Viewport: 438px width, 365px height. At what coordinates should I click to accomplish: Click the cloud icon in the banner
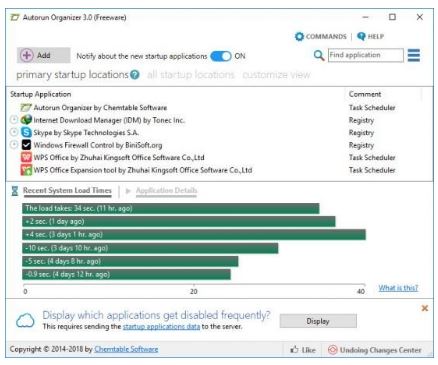(x=25, y=320)
